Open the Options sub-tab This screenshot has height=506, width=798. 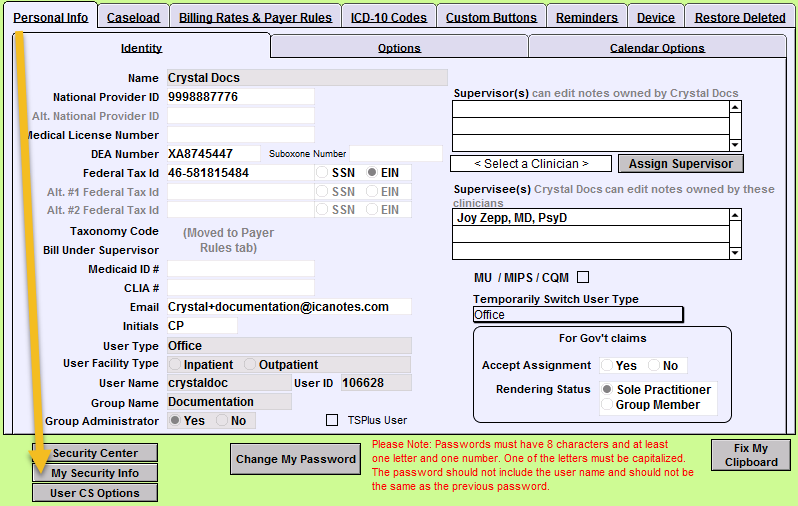(x=399, y=48)
